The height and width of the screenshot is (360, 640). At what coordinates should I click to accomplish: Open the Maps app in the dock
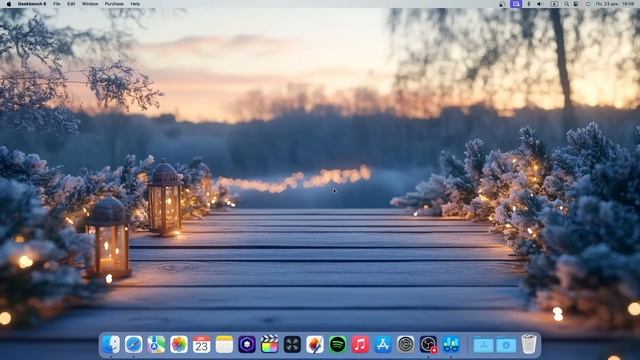tap(156, 344)
